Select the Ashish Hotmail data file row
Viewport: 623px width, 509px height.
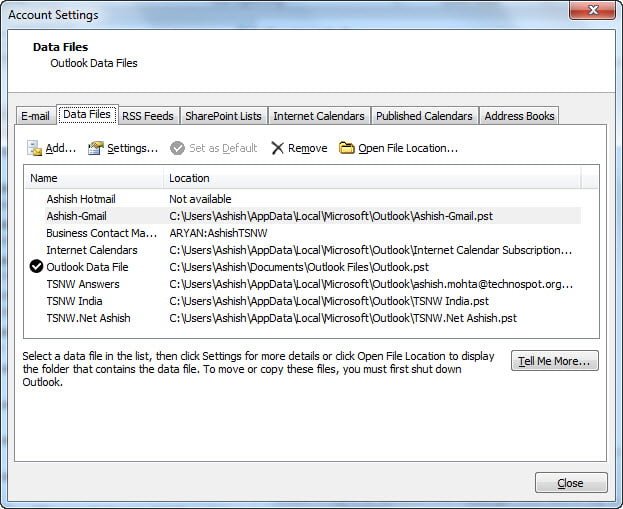pos(303,199)
